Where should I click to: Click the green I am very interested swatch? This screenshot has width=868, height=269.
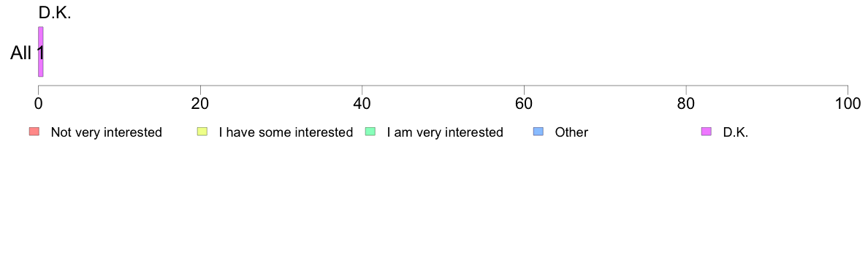coord(370,132)
